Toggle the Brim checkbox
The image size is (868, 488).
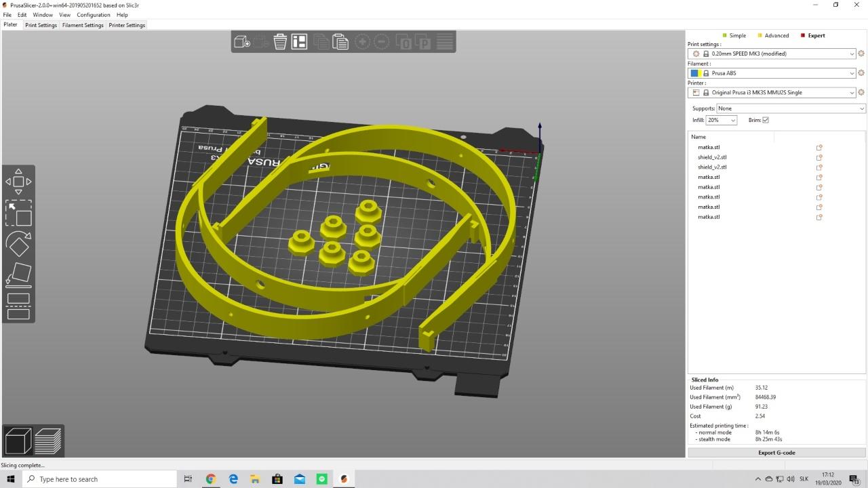click(766, 120)
